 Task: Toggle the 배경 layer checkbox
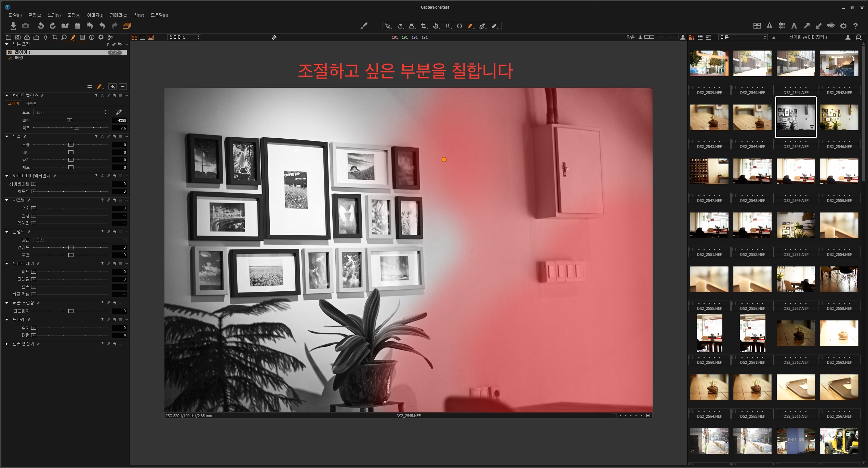pos(10,58)
